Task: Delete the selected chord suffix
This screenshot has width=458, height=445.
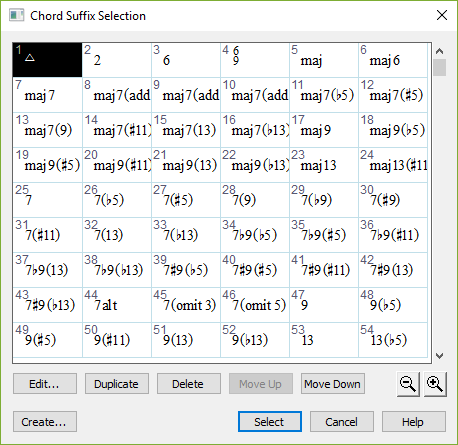Action: (189, 384)
